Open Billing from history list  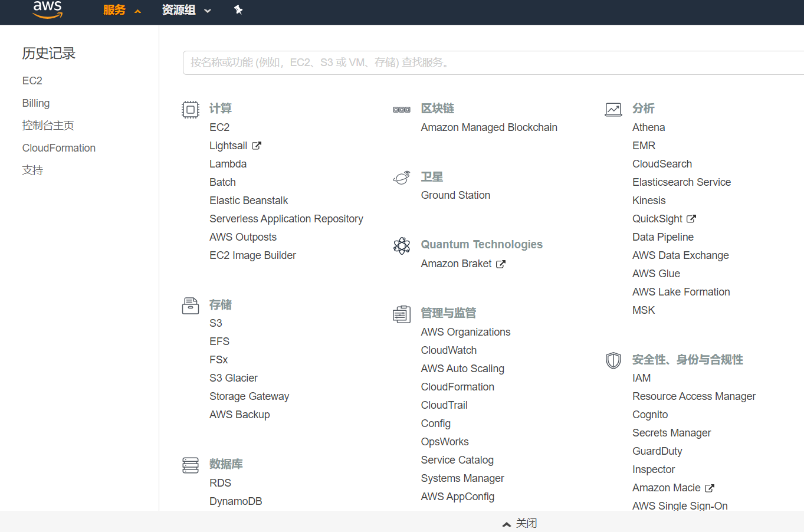tap(36, 103)
